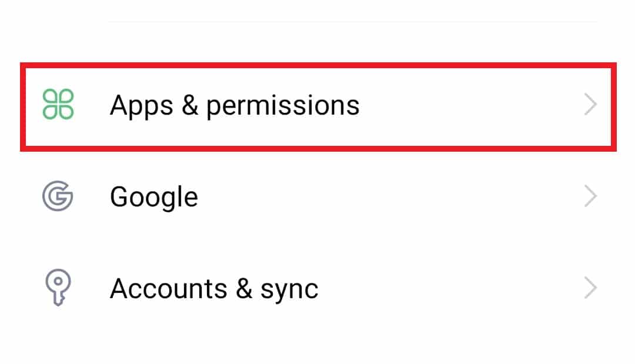Tap the word "permissions" in the highlighted row
Viewport: 635px width, 364px height.
pyautogui.click(x=283, y=107)
